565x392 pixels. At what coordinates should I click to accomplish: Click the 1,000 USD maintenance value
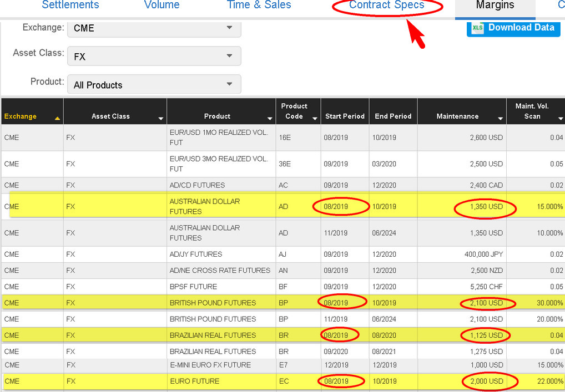486,365
